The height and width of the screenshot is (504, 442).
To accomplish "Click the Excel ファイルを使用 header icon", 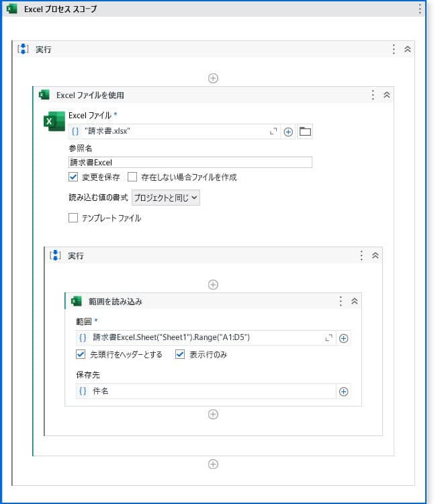I will click(x=44, y=95).
